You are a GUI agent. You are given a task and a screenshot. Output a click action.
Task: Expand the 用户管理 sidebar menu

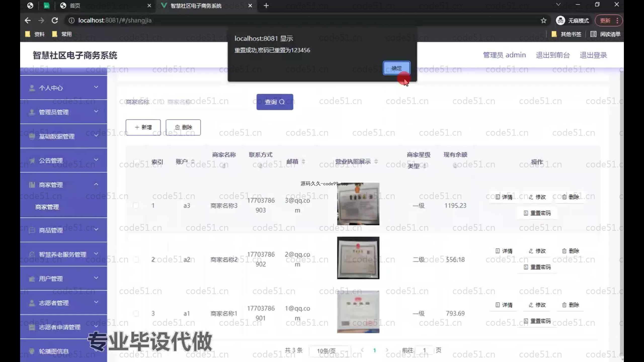click(64, 279)
